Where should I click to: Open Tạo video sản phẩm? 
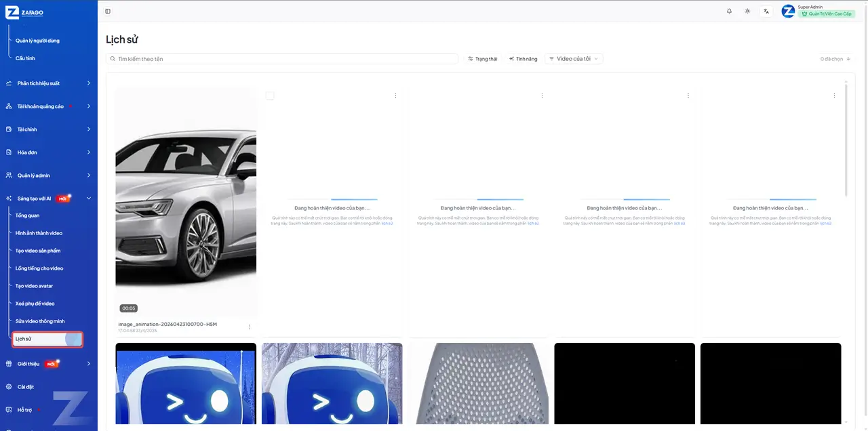coord(38,251)
